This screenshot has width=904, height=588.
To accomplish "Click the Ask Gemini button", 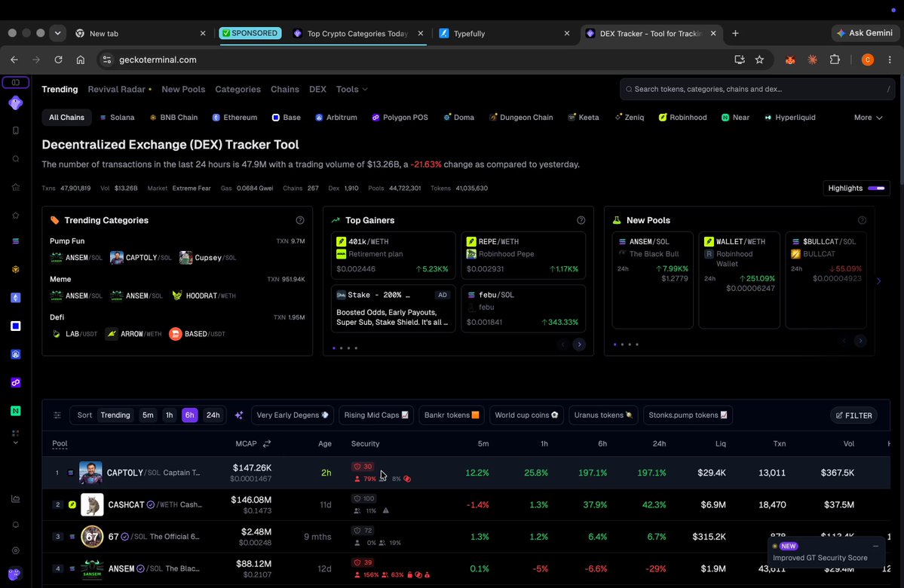I will pos(864,33).
